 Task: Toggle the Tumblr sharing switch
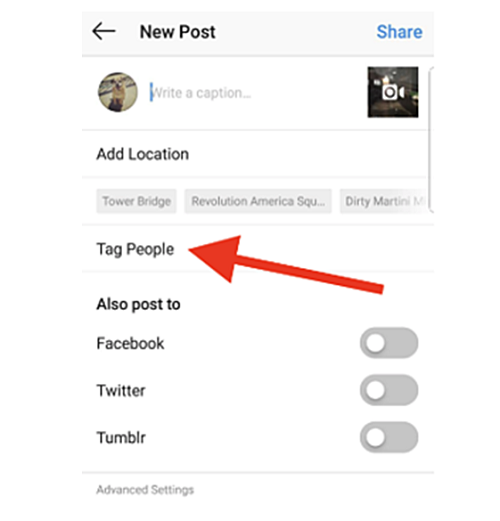click(389, 437)
